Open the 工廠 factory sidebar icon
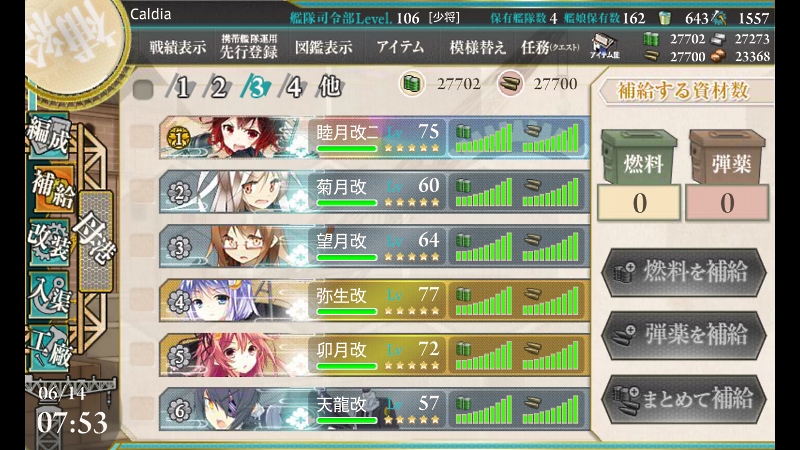Viewport: 800px width, 450px height. [x=49, y=347]
